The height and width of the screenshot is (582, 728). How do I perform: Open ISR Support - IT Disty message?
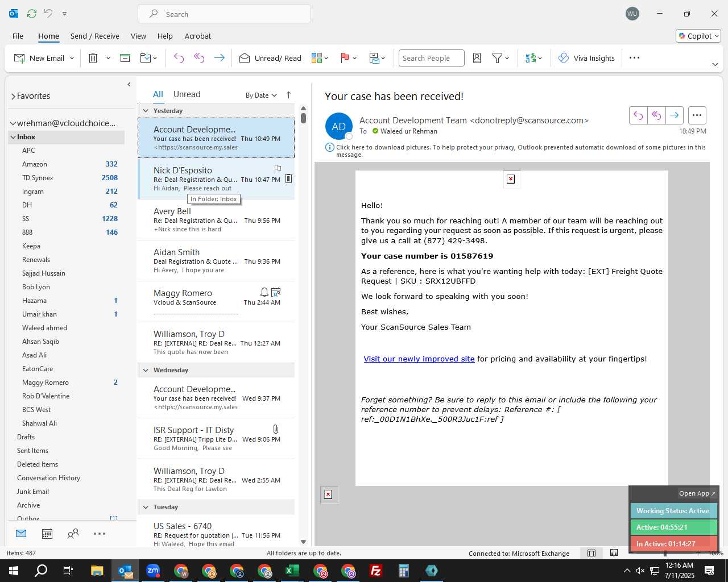coord(216,439)
